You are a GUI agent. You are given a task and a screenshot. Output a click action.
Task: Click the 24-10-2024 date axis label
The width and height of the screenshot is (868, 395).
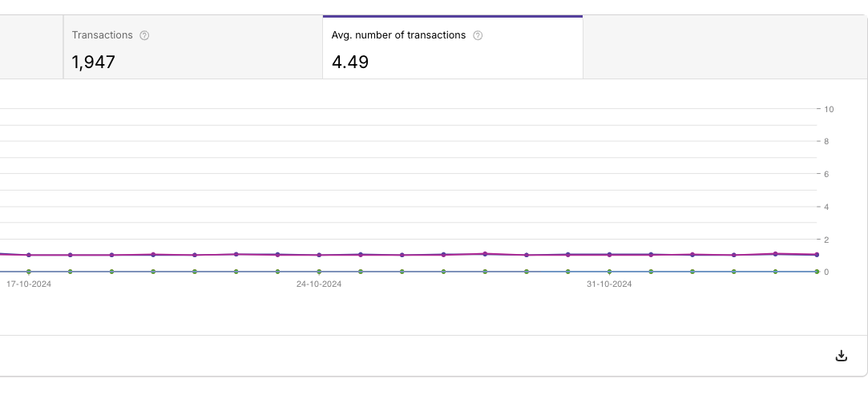pyautogui.click(x=319, y=284)
